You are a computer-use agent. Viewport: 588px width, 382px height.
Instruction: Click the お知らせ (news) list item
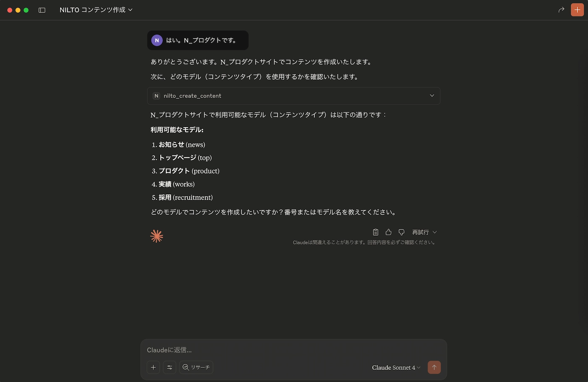click(182, 145)
